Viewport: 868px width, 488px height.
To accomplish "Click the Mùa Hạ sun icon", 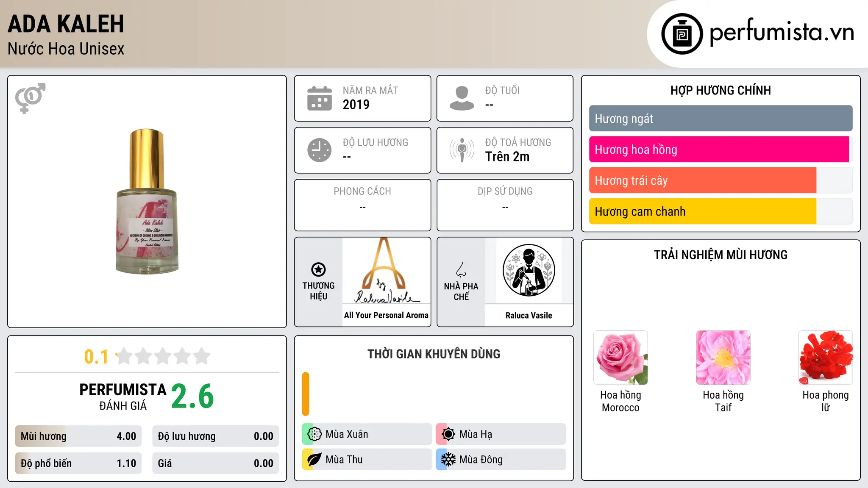I will pyautogui.click(x=448, y=434).
